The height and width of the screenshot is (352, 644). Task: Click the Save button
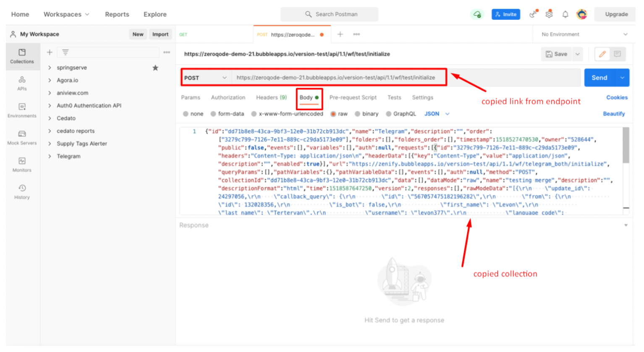pos(556,54)
